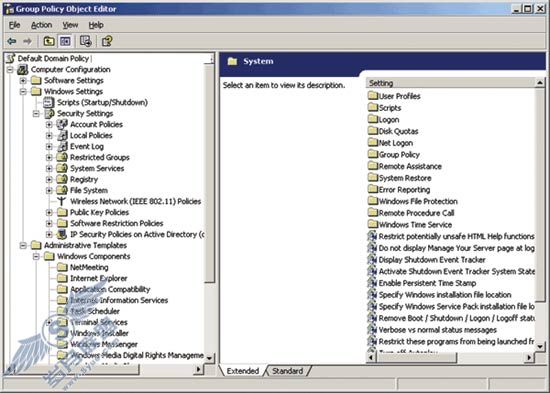Collapse the Administrative Templates node
Image resolution: width=550 pixels, height=393 pixels.
(23, 246)
